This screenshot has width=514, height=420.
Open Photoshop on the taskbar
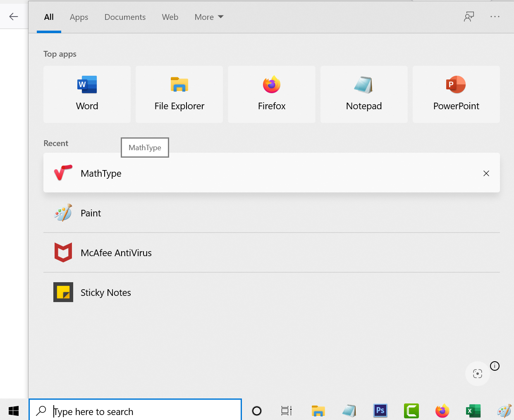pyautogui.click(x=380, y=411)
